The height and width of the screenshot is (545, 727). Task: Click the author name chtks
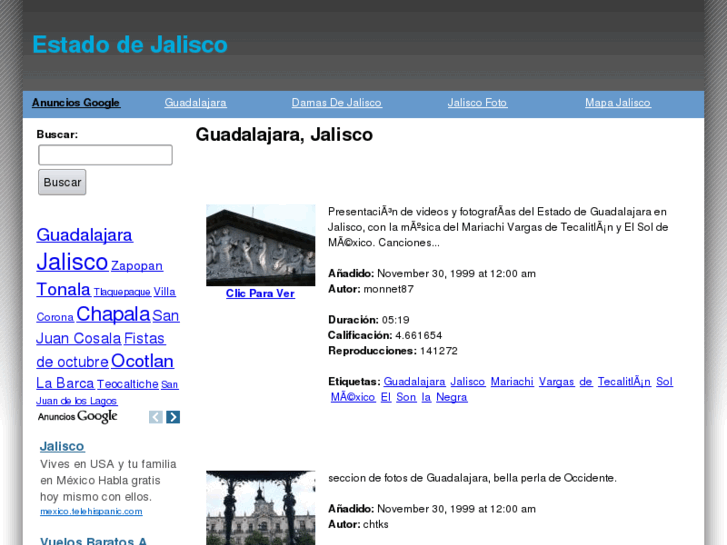pos(376,524)
